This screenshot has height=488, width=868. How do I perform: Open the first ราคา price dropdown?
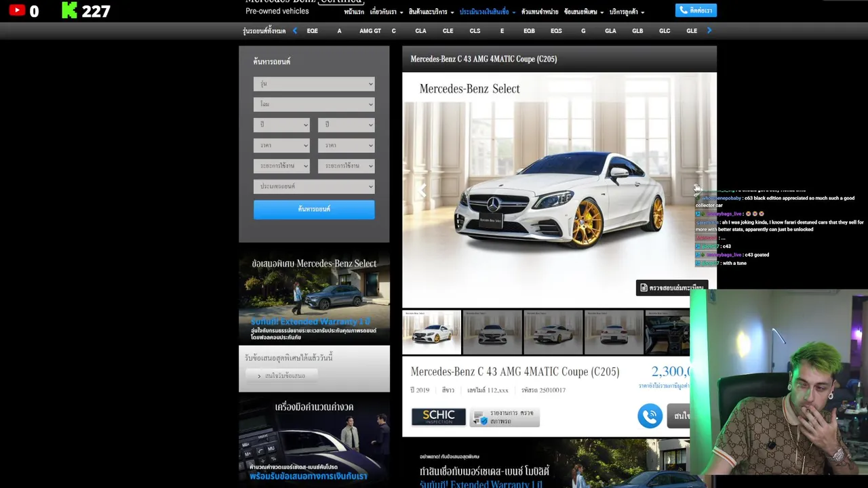pyautogui.click(x=281, y=145)
